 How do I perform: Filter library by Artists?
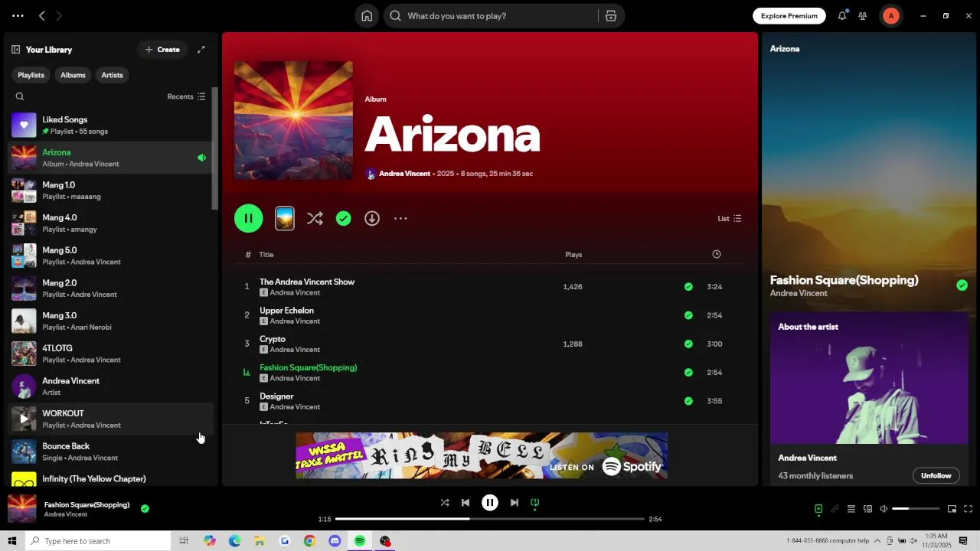[112, 75]
